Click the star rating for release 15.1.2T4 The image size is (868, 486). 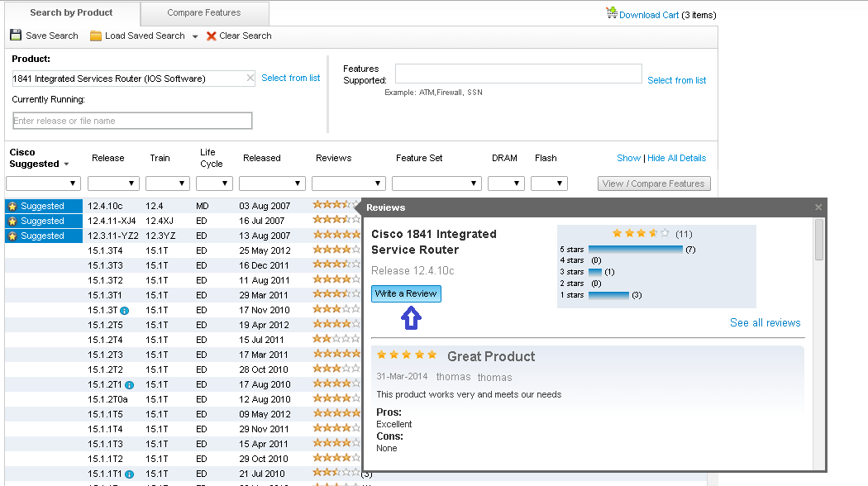coord(336,339)
